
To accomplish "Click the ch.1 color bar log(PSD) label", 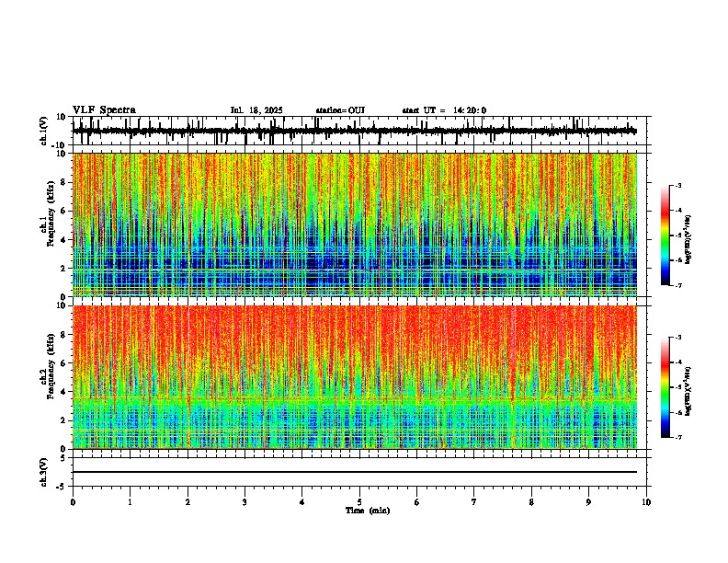I will (x=688, y=240).
